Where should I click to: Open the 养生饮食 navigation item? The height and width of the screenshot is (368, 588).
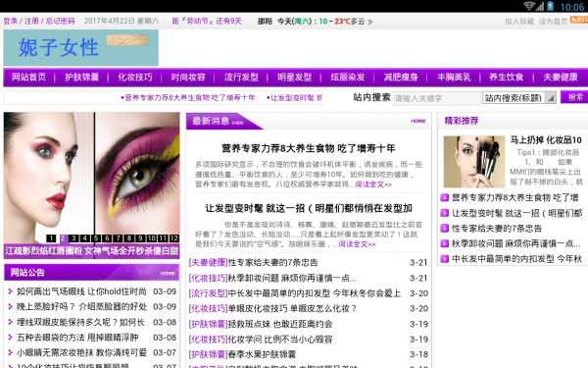tap(507, 78)
